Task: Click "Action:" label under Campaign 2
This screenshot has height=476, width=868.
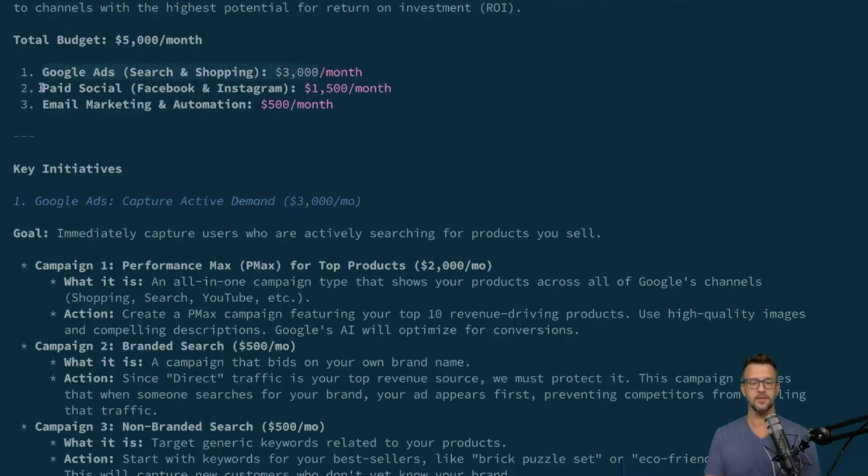Action: click(x=89, y=379)
